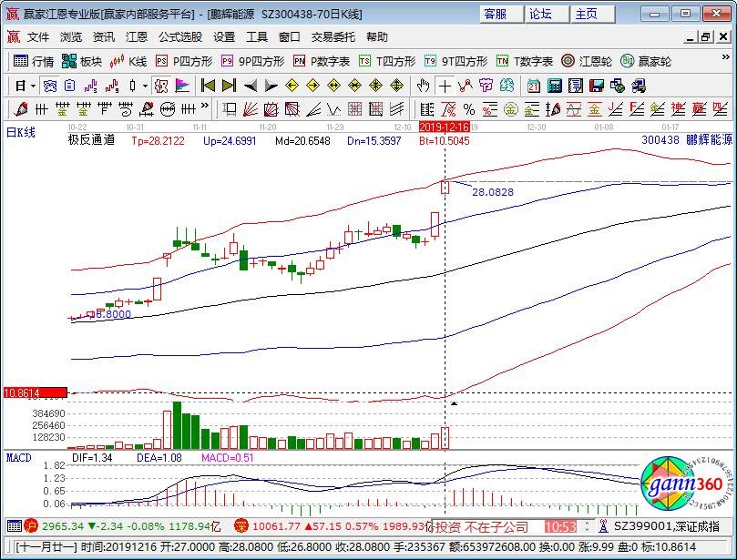Open the T数字表 time table
Image resolution: width=737 pixels, height=560 pixels.
point(525,62)
